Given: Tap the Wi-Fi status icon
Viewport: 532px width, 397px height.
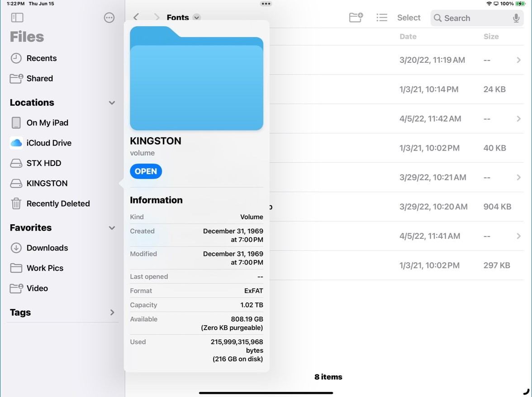Looking at the screenshot, I should tap(489, 4).
